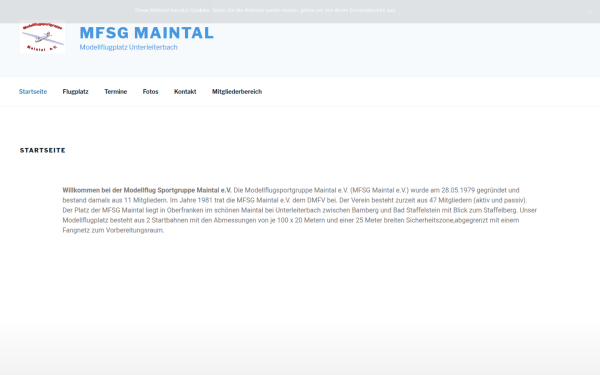
Task: Open the Termine menu item
Action: point(116,92)
